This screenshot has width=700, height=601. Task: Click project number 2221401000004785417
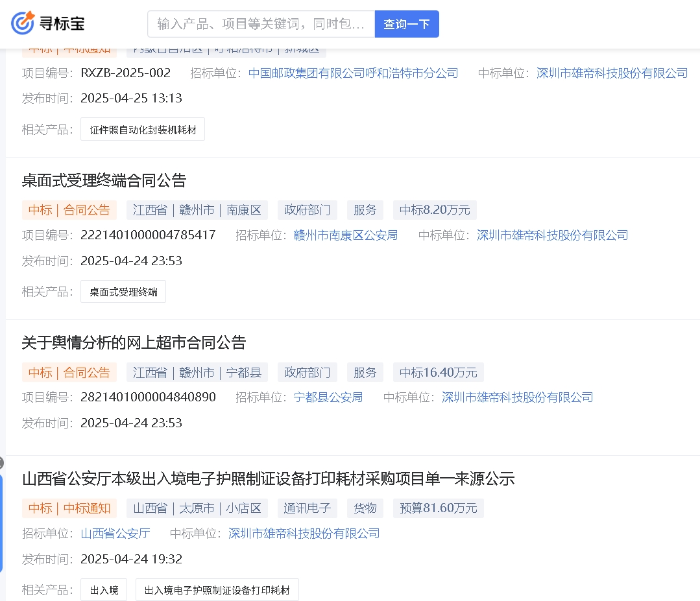[x=148, y=235]
